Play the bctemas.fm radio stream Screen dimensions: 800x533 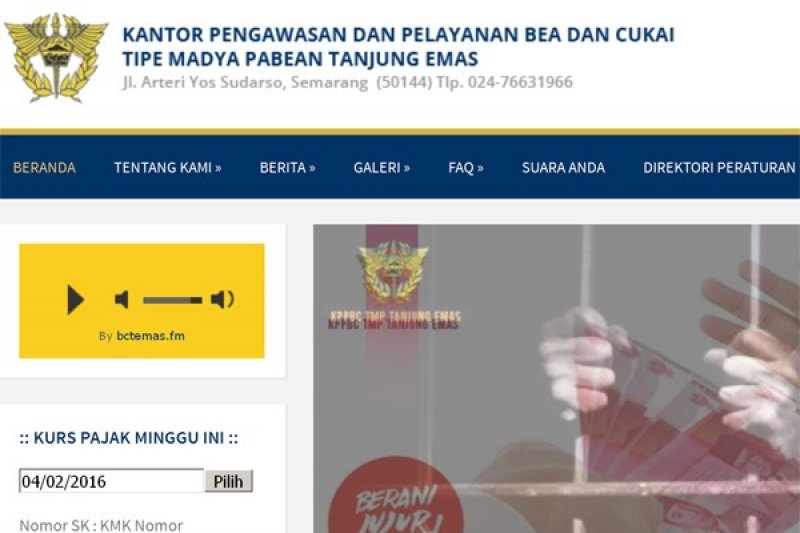(x=76, y=299)
